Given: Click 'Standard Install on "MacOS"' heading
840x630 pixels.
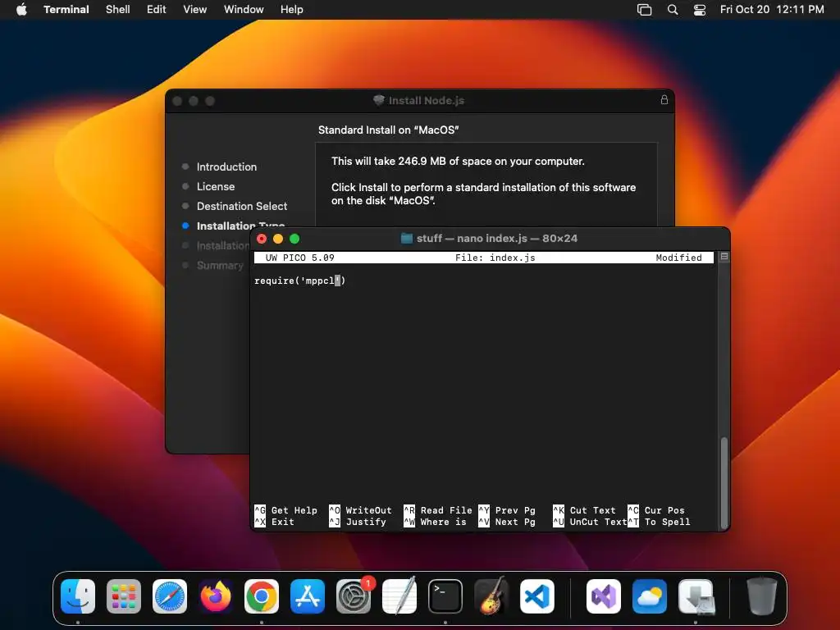Looking at the screenshot, I should point(388,130).
